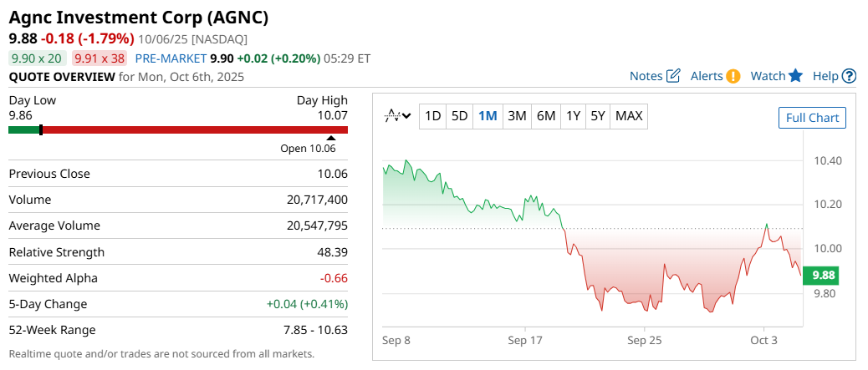Click the Alerts link
868x370 pixels.
pos(707,76)
